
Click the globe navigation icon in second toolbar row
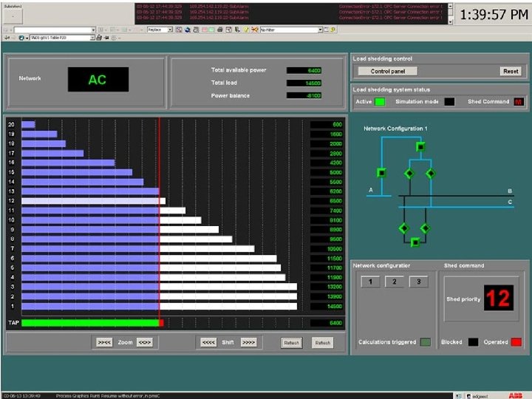click(x=21, y=38)
